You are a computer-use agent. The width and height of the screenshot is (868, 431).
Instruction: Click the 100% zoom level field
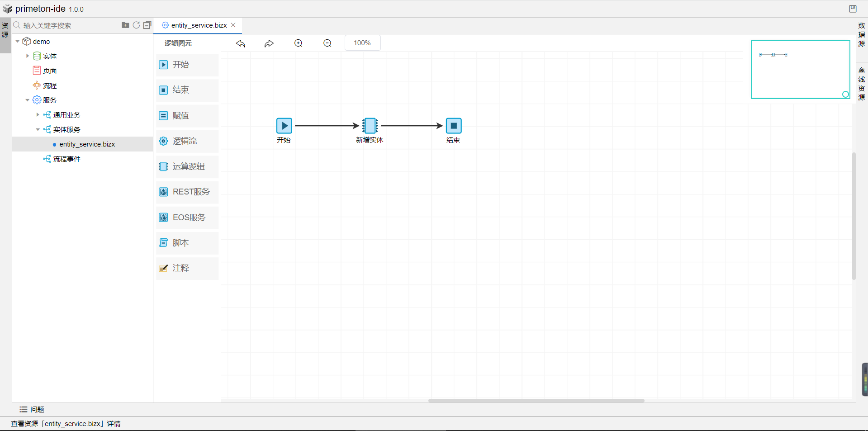(362, 43)
